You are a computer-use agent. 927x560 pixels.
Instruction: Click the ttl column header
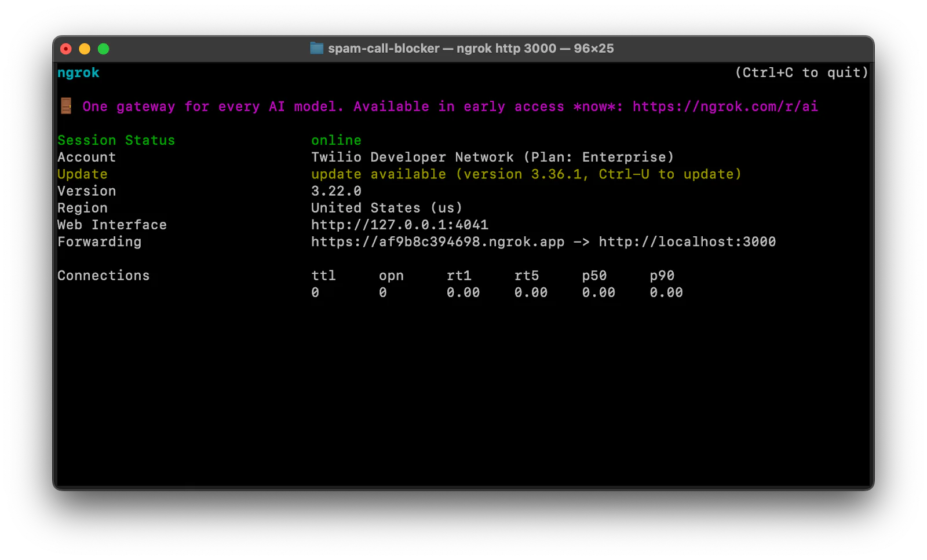(x=323, y=275)
